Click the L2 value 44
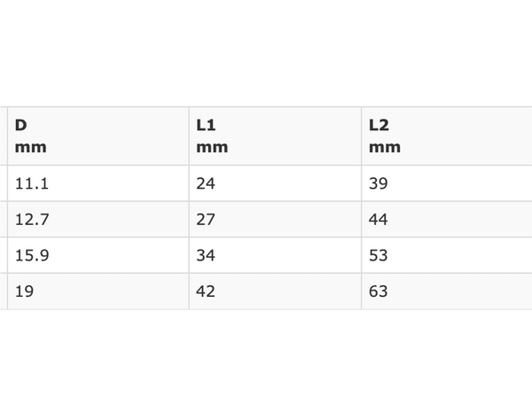Image resolution: width=532 pixels, height=404 pixels. click(447, 220)
